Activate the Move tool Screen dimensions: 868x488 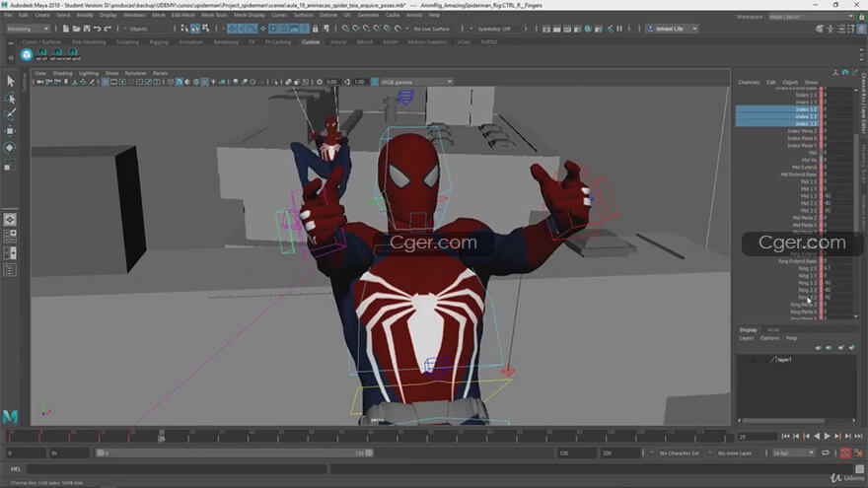(x=10, y=131)
